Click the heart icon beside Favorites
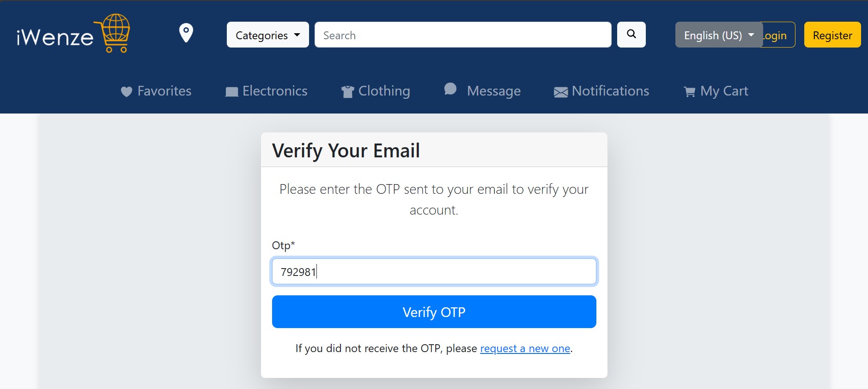This screenshot has width=868, height=389. tap(127, 92)
